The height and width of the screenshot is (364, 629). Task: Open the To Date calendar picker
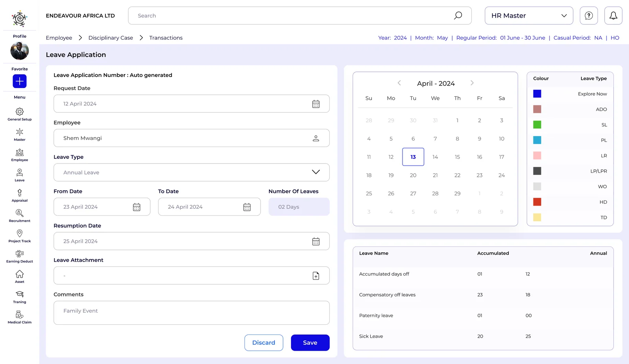coord(247,207)
